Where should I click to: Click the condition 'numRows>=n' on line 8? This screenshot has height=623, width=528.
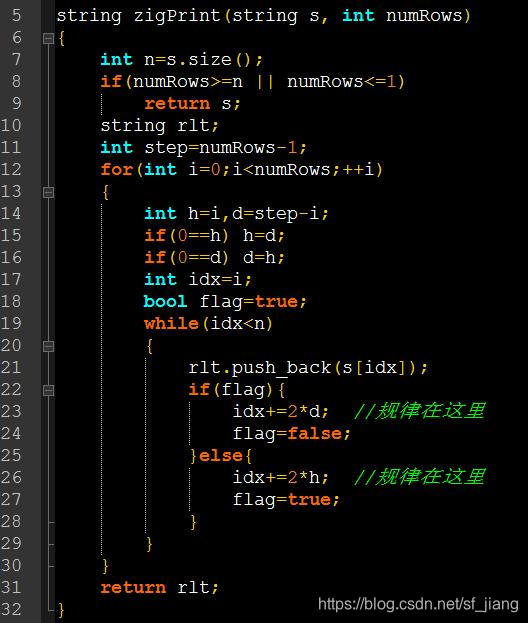pyautogui.click(x=188, y=82)
